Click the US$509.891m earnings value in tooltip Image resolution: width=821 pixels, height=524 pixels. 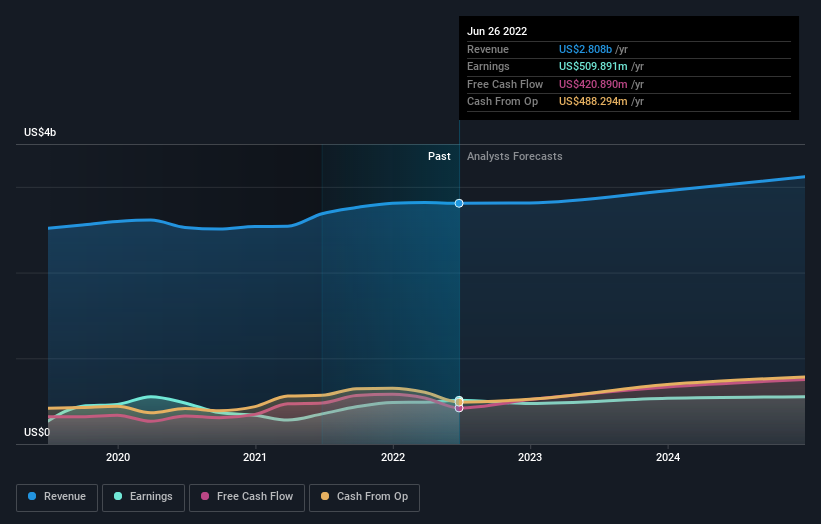click(593, 66)
